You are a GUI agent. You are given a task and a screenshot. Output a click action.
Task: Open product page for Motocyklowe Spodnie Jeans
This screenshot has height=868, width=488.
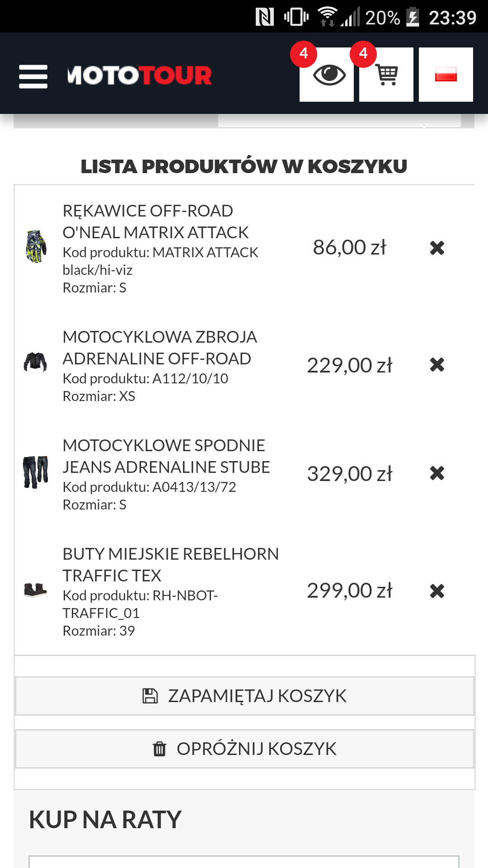166,456
